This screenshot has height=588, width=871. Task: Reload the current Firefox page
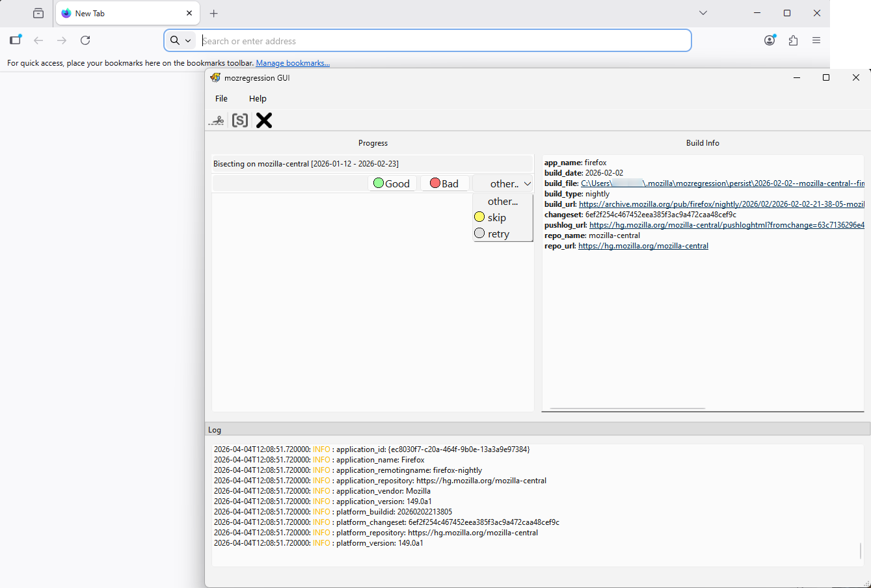tap(85, 40)
